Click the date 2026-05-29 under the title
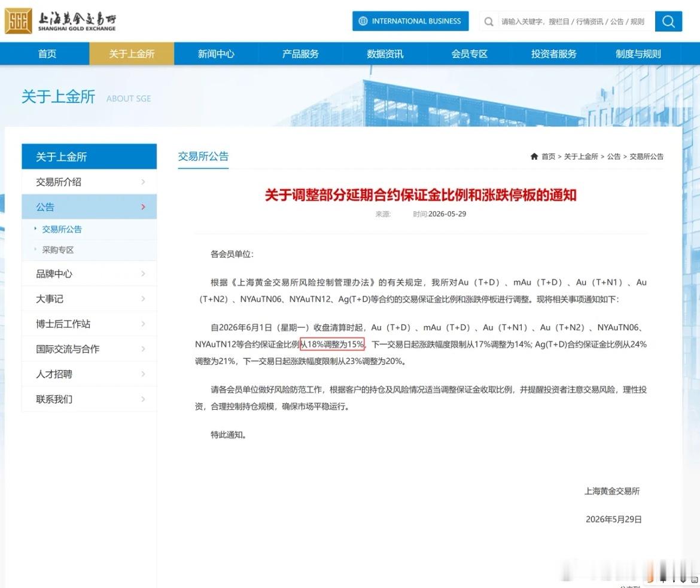 (x=447, y=214)
